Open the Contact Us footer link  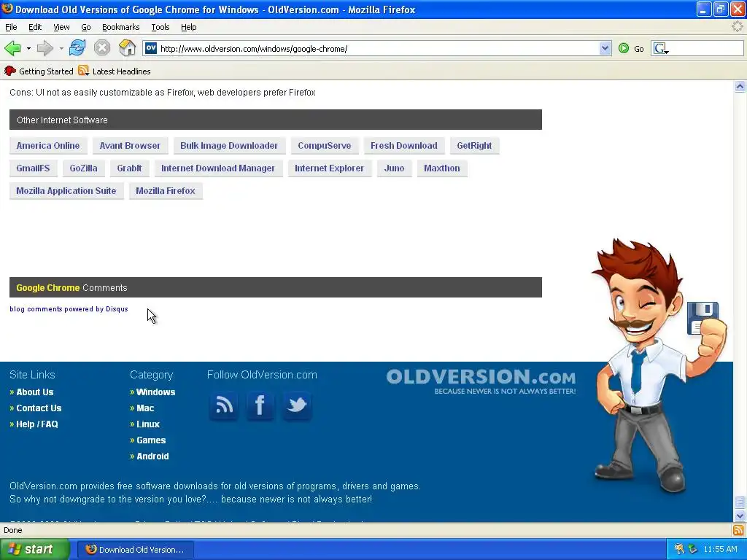(39, 408)
